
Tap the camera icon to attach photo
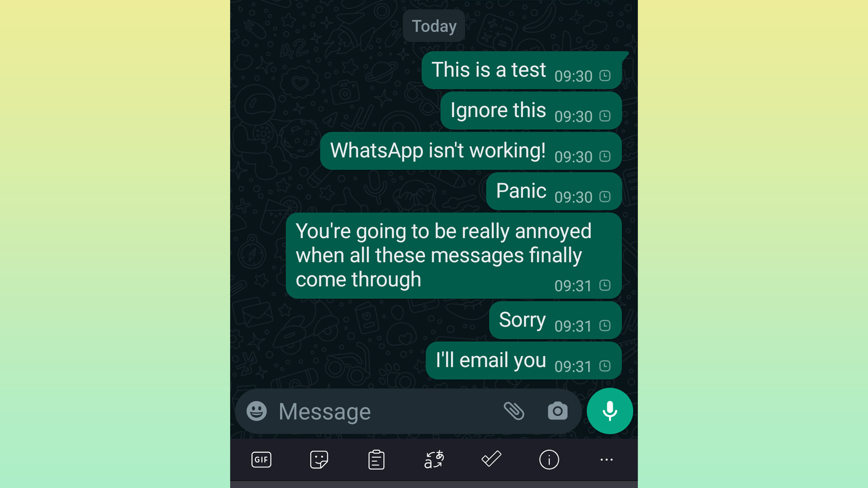(x=557, y=410)
